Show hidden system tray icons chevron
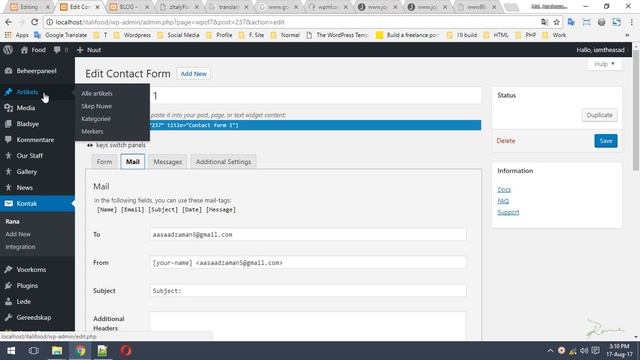 click(x=550, y=351)
